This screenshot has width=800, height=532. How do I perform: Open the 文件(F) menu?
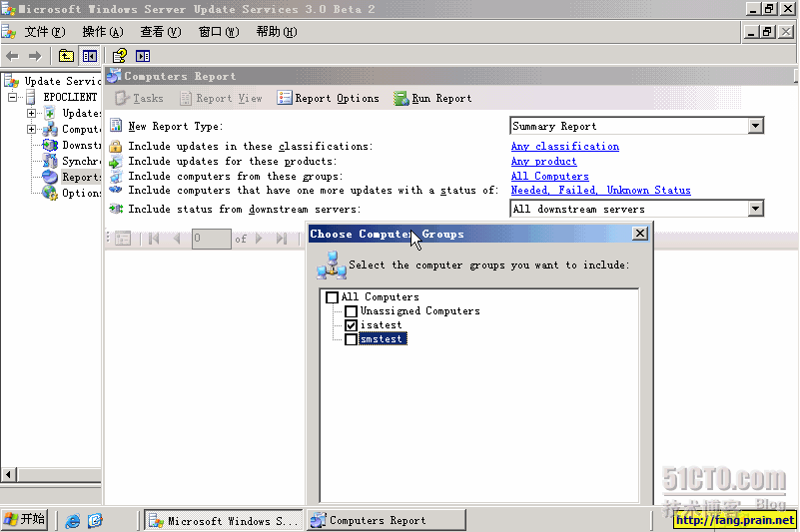pyautogui.click(x=45, y=32)
